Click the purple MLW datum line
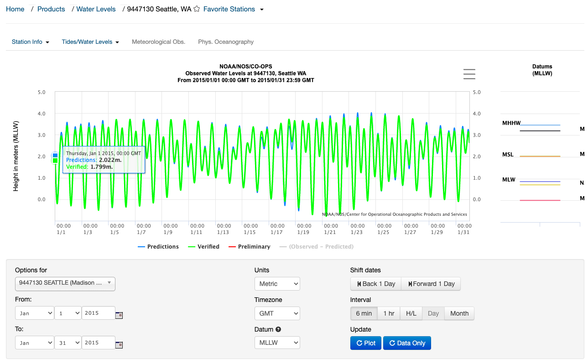Viewport: 588px width, 364px height. (x=540, y=182)
